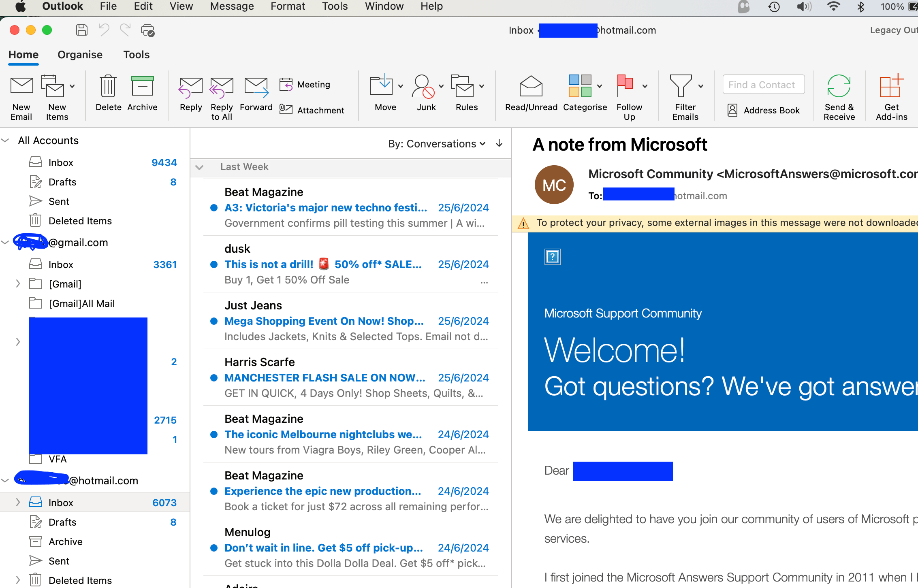Viewport: 918px width, 588px height.
Task: Flip sort order arrow beside Conversations
Action: 499,143
